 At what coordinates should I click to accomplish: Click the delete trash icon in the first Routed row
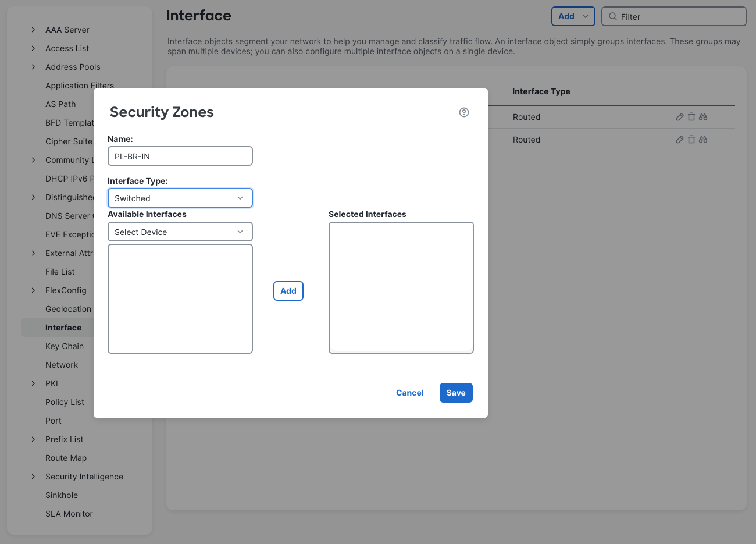pyautogui.click(x=691, y=117)
